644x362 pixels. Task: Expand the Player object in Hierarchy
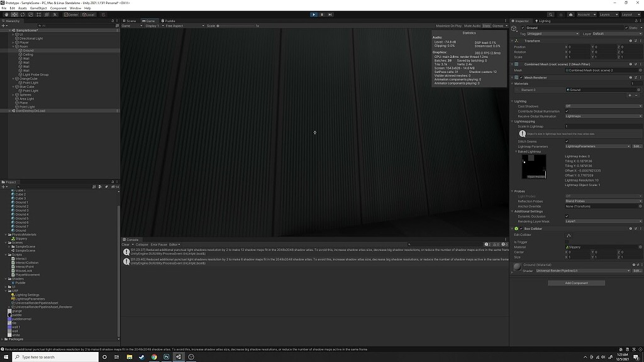coord(14,41)
